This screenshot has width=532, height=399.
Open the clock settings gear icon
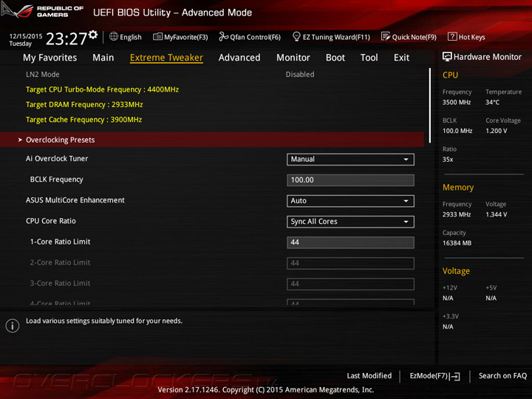(x=93, y=34)
